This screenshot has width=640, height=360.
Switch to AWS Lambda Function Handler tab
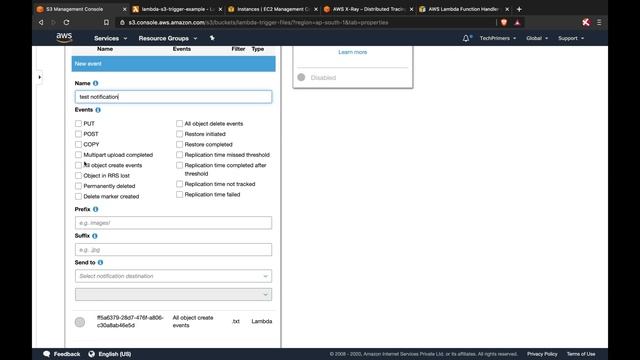(463, 9)
